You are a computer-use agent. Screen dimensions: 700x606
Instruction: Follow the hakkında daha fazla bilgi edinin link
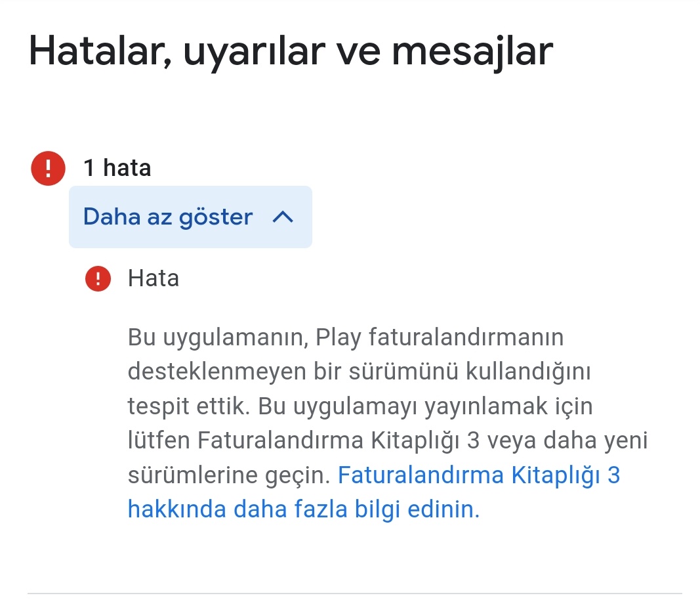click(304, 509)
